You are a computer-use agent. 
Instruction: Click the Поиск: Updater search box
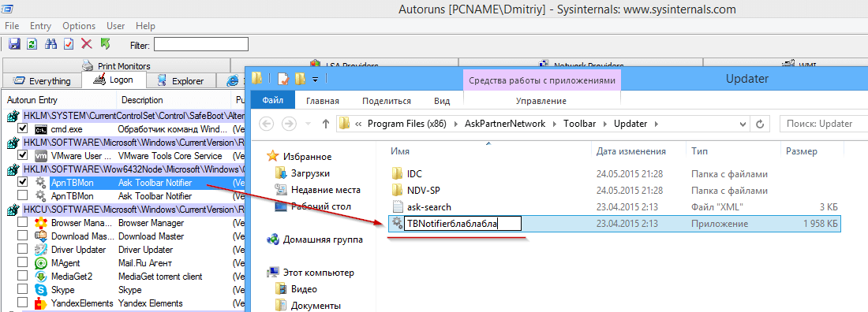click(824, 124)
